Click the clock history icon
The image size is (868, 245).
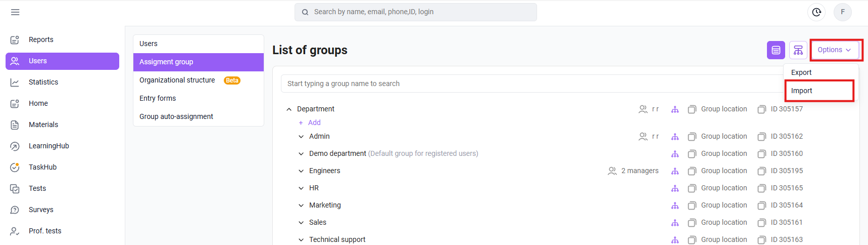click(x=816, y=12)
